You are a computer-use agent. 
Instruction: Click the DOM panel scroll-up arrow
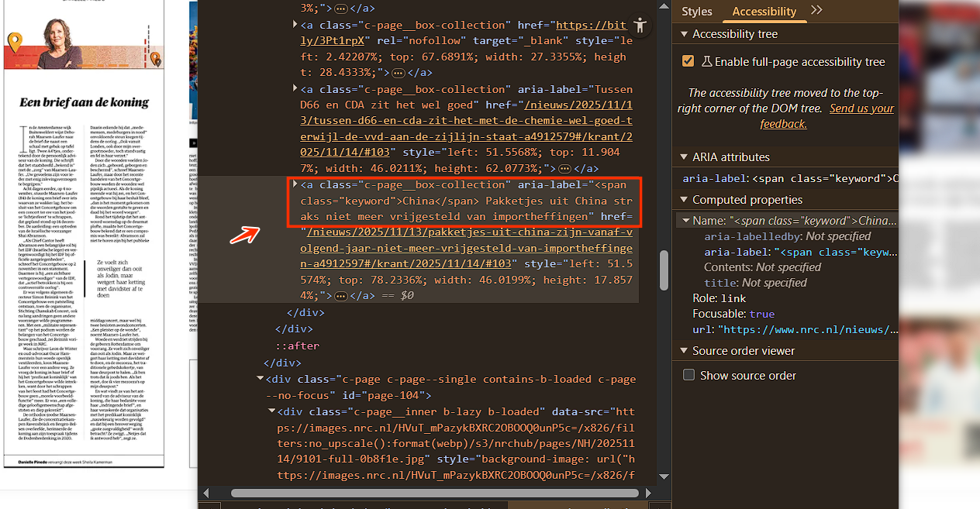pos(664,7)
